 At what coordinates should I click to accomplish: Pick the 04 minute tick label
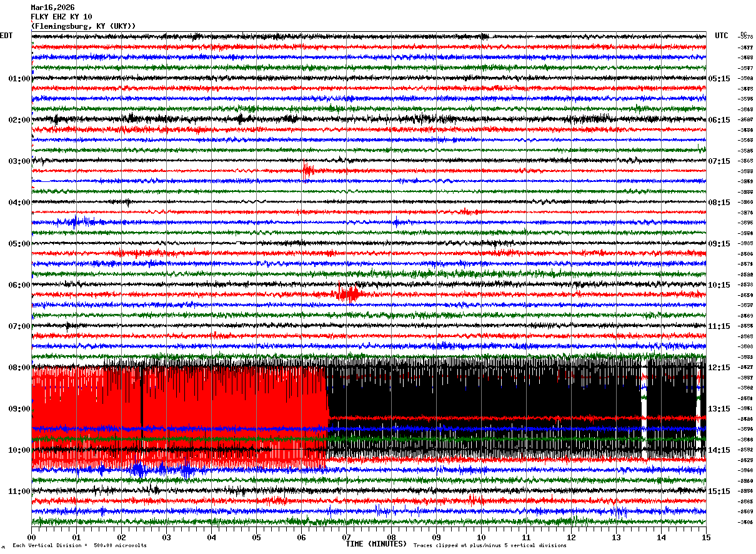[x=211, y=538]
